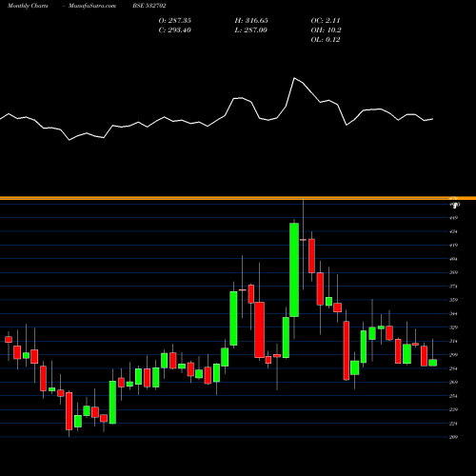The image size is (476, 476).
Task: Click the "OH: 10.2" value
Action: [326, 30]
